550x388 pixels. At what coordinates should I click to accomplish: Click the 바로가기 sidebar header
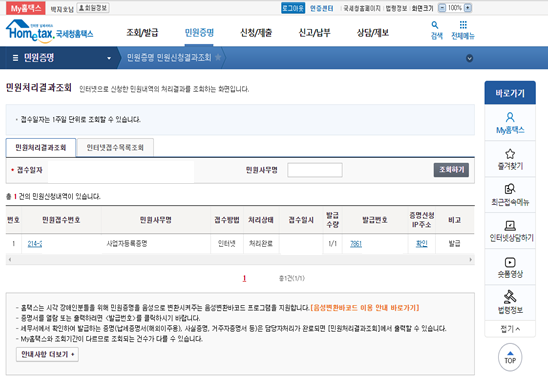coord(510,93)
